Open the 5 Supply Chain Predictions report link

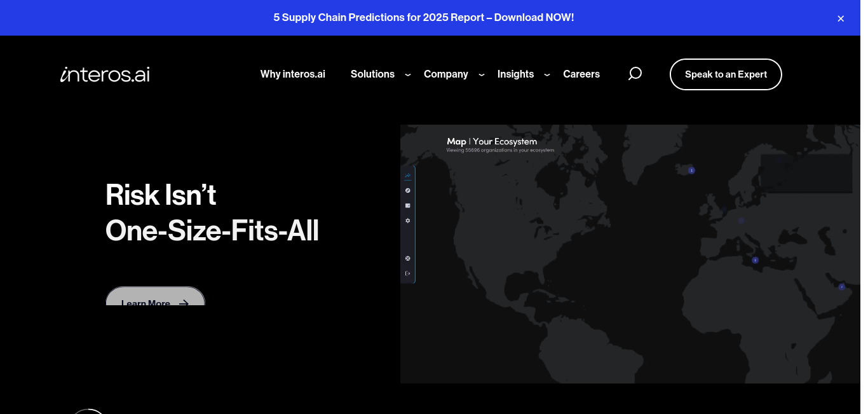(424, 18)
